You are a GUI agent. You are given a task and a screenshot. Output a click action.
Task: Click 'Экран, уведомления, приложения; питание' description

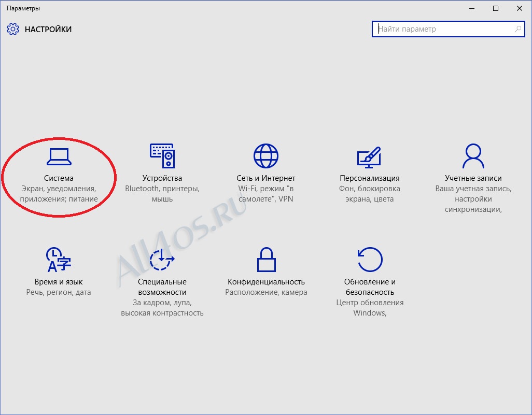tap(59, 194)
